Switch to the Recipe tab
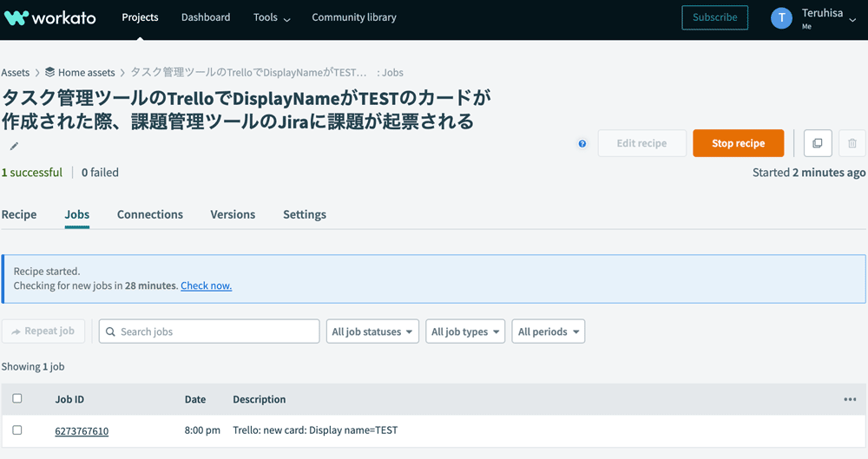Viewport: 868px width, 459px height. point(19,214)
